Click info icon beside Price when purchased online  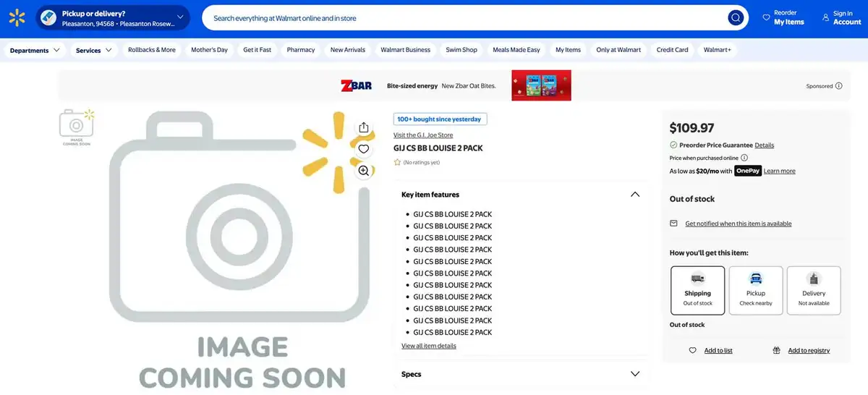tap(744, 158)
